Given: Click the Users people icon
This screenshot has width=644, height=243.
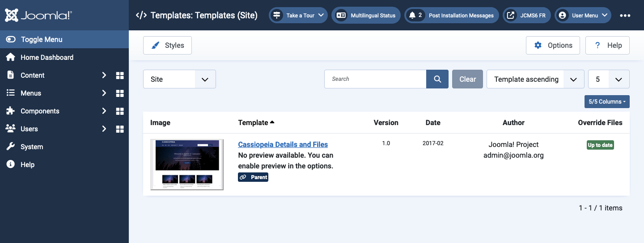Looking at the screenshot, I should 10,129.
